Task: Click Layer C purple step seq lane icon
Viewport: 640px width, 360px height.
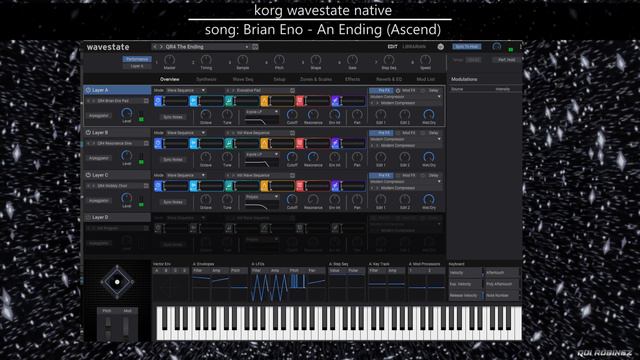Action: 335,186
